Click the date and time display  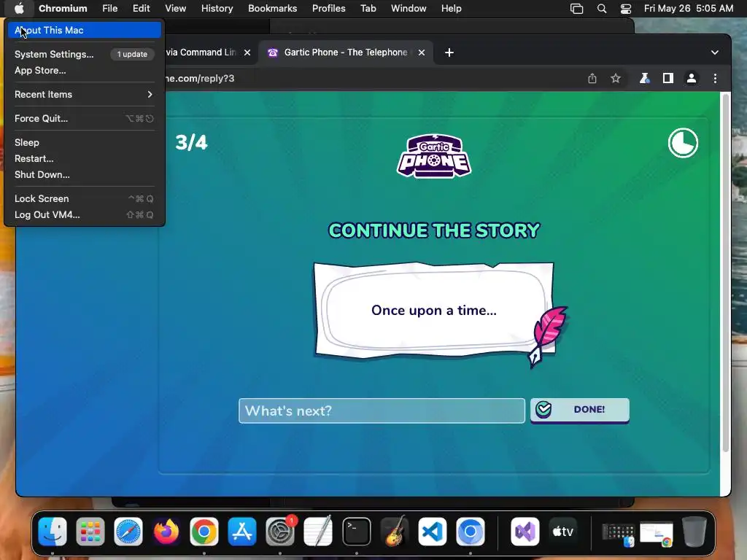(689, 8)
